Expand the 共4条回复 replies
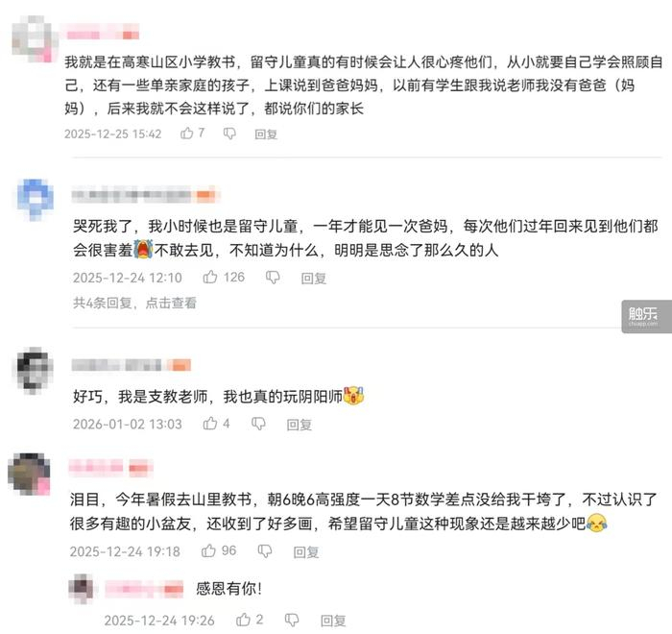672x634 pixels. [x=134, y=303]
